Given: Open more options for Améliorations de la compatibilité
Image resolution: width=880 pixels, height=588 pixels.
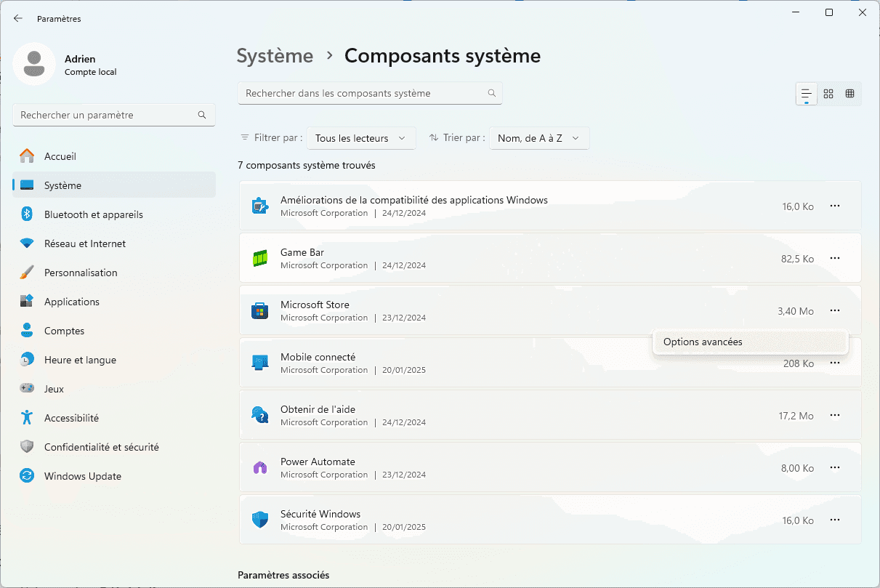Looking at the screenshot, I should (x=835, y=206).
